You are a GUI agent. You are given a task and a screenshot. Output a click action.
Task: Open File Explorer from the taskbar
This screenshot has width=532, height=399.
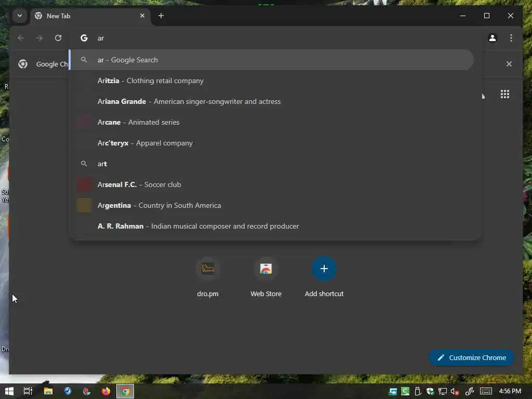[48, 391]
